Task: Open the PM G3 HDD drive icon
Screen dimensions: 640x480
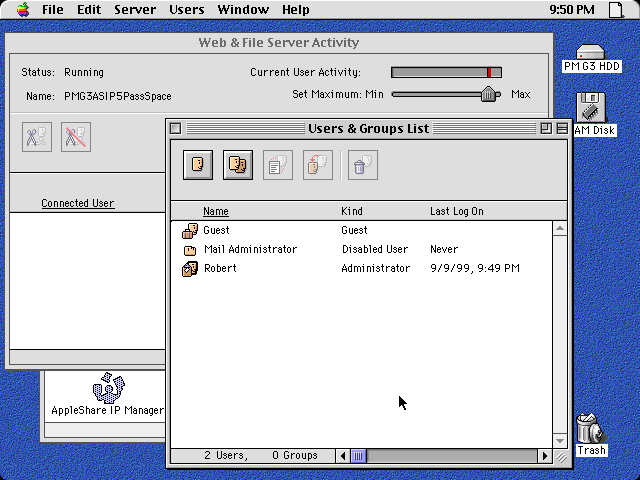Action: 592,53
